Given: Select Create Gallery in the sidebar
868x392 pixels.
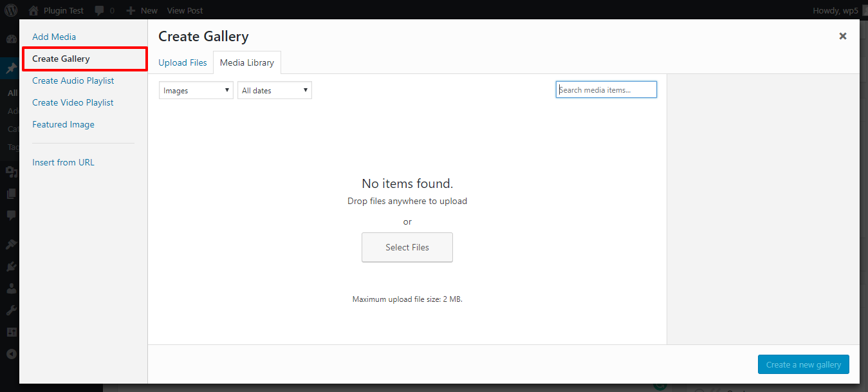Looking at the screenshot, I should click(x=85, y=59).
